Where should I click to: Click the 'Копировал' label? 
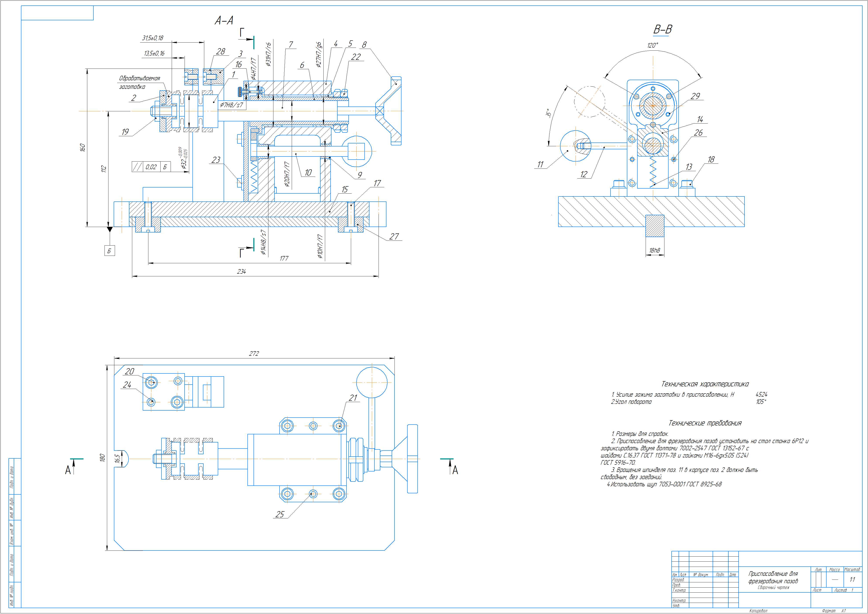pos(758,611)
